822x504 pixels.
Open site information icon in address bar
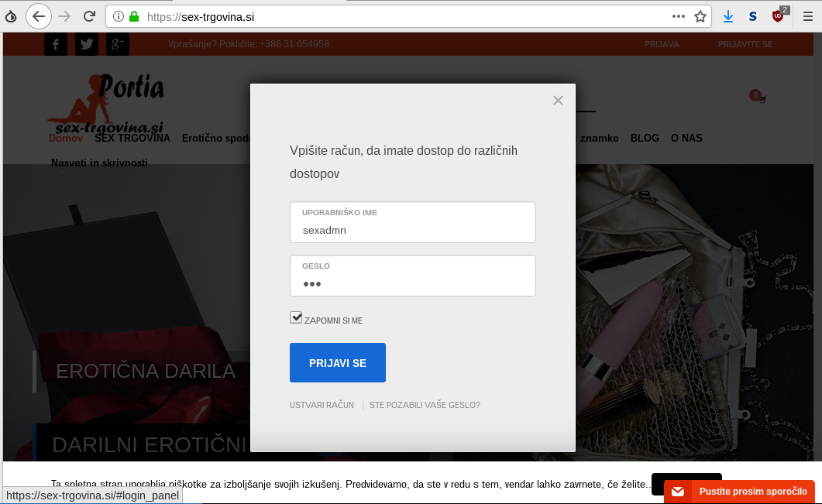(x=119, y=16)
